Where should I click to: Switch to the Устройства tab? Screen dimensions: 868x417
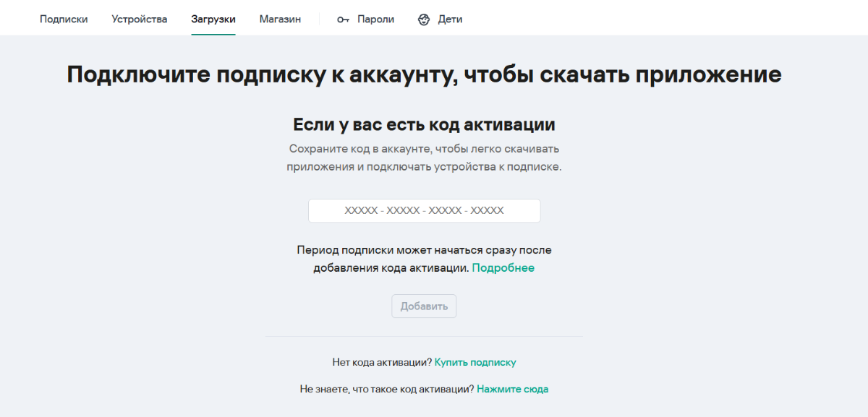pos(140,20)
